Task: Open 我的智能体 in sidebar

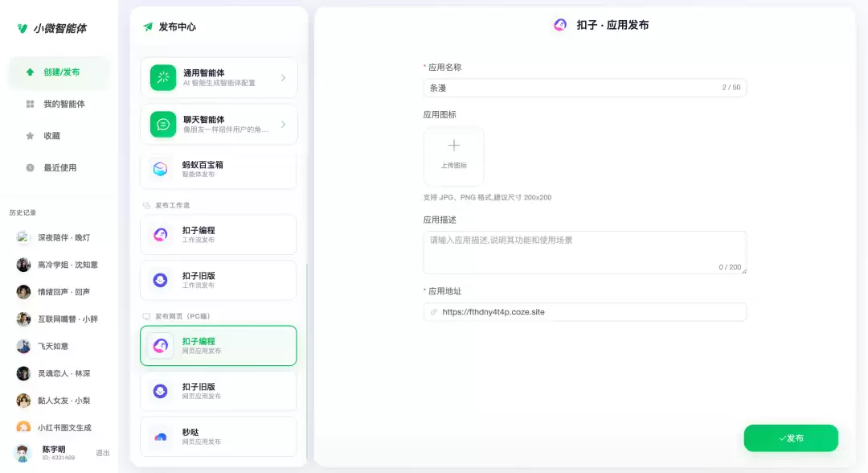Action: [59, 104]
